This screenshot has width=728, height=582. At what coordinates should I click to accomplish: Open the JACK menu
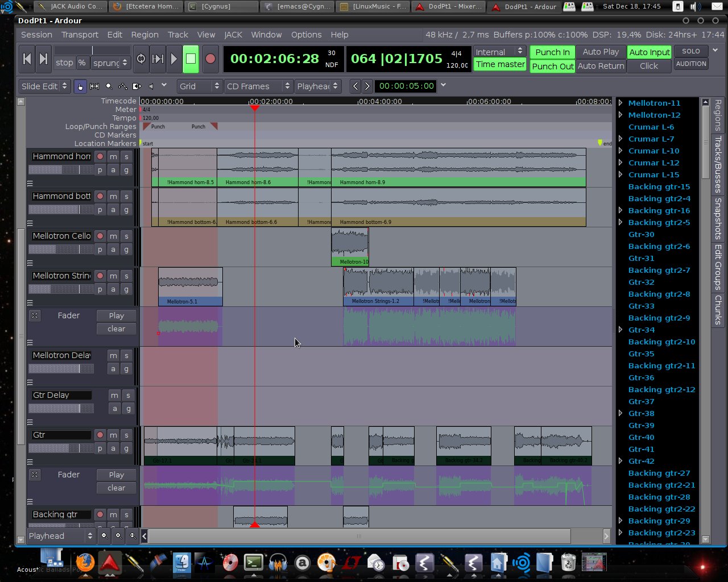233,35
